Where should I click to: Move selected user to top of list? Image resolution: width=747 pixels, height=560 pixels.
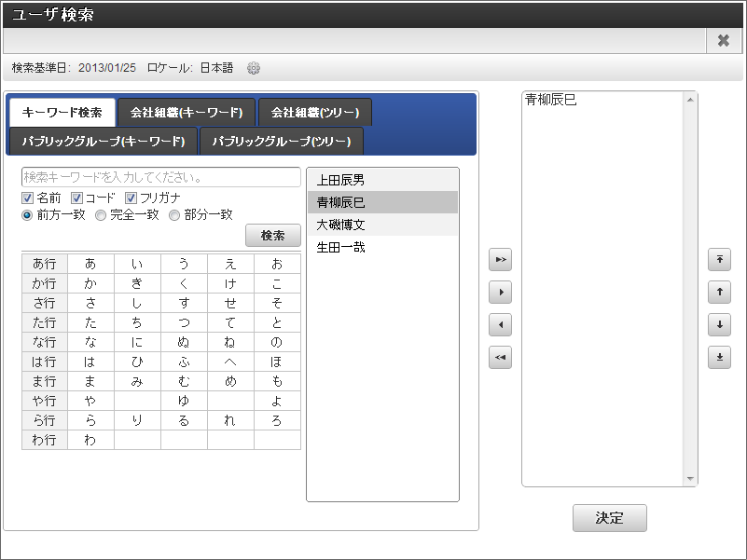[x=719, y=260]
